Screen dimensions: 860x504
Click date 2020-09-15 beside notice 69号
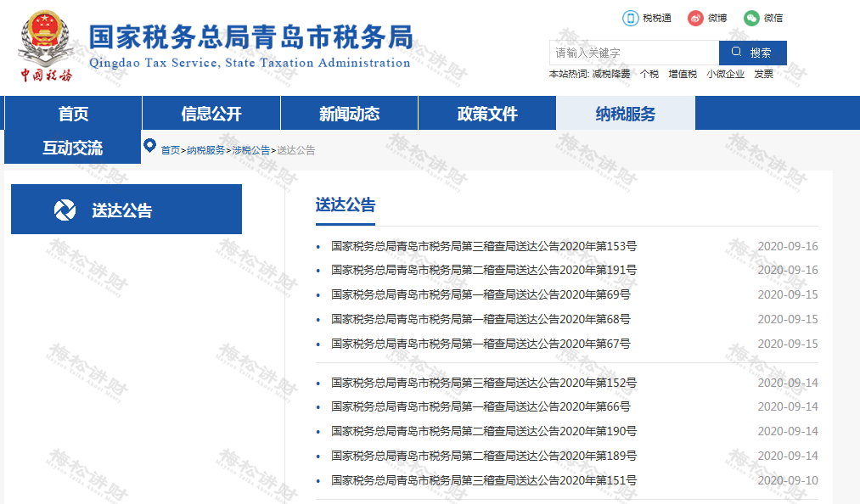(788, 294)
